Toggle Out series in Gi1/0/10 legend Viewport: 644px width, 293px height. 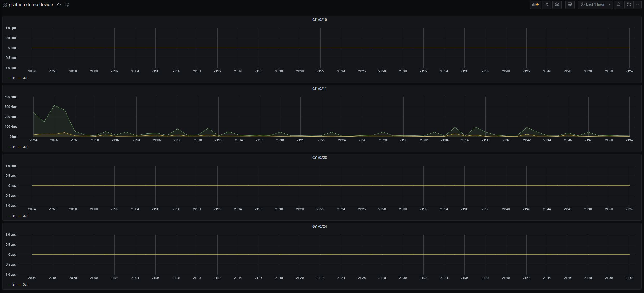[x=25, y=78]
